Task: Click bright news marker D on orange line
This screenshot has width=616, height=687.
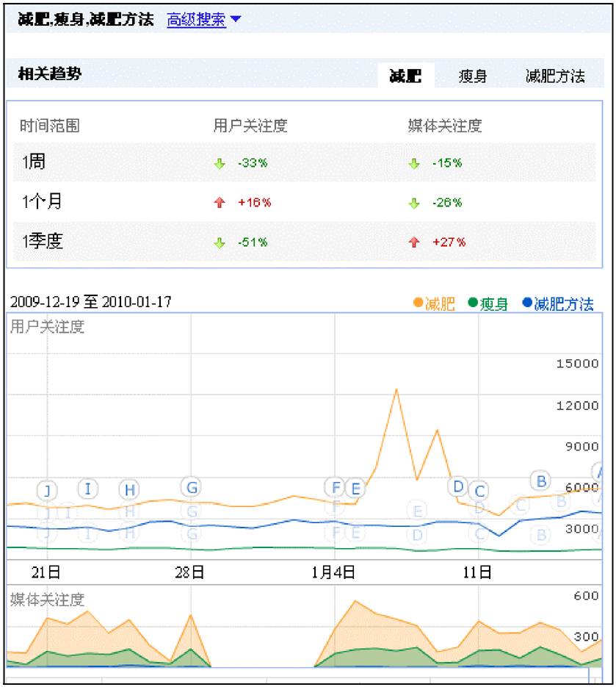Action: (458, 486)
